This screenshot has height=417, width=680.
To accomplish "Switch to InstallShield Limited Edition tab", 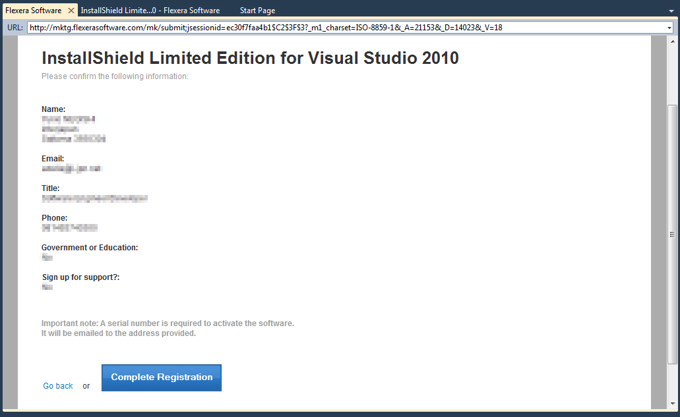I will [150, 10].
